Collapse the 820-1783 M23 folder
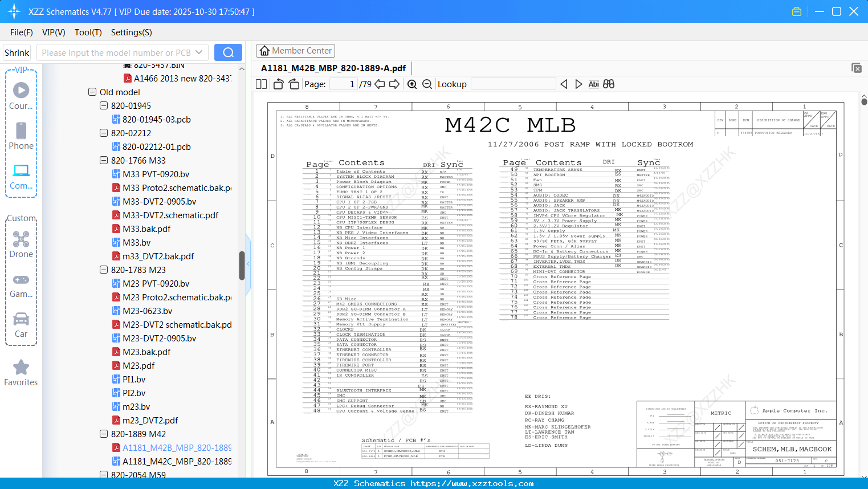The image size is (868, 489). coord(104,270)
